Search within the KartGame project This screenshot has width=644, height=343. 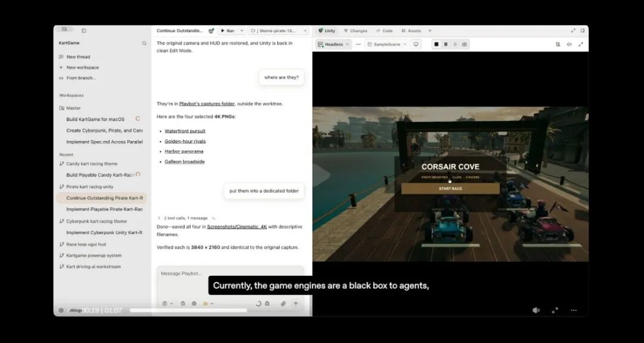tap(144, 43)
